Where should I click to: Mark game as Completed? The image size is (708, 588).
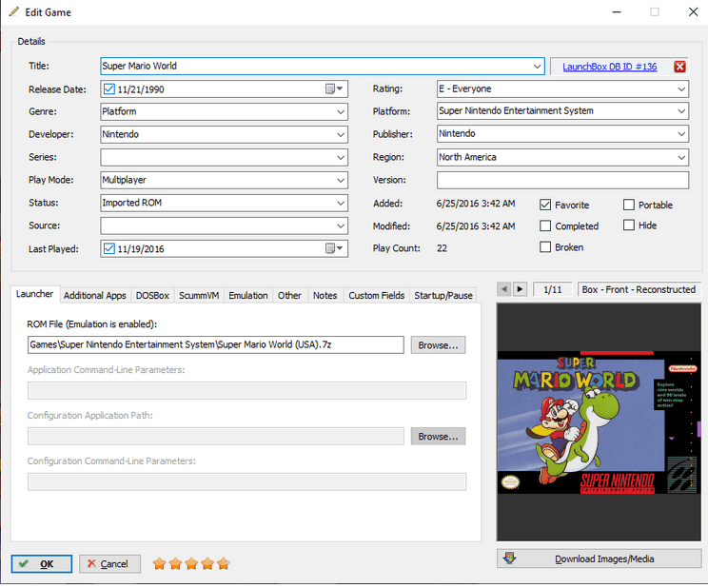point(545,225)
